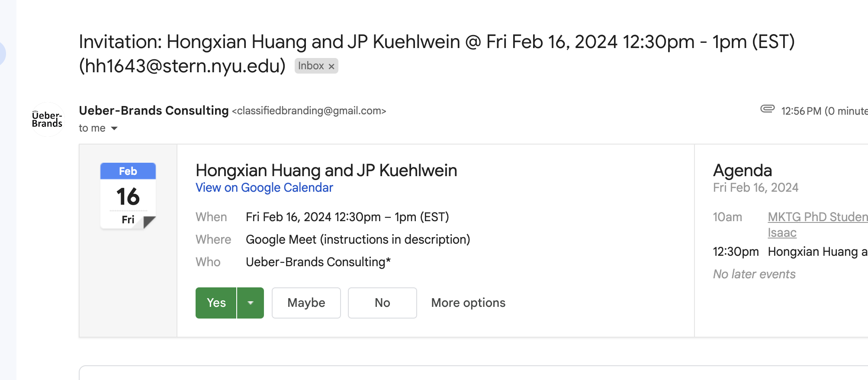Open the Ueber-Brands sender avatar
The height and width of the screenshot is (380, 868).
47,119
